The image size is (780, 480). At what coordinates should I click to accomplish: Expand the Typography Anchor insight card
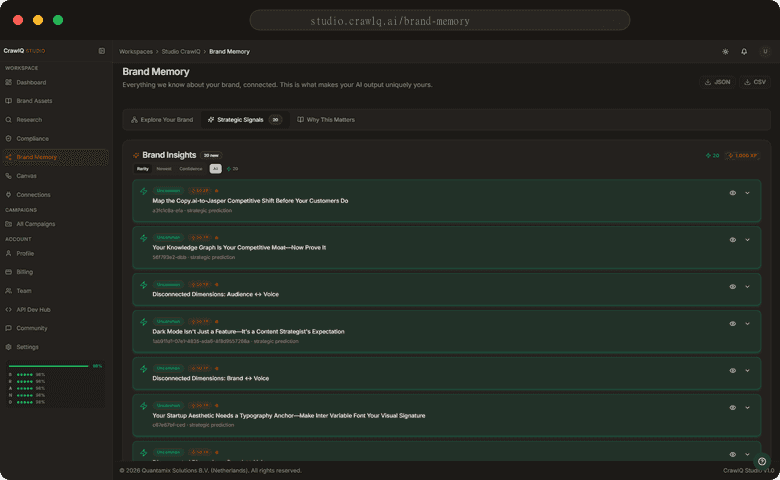[x=747, y=408]
